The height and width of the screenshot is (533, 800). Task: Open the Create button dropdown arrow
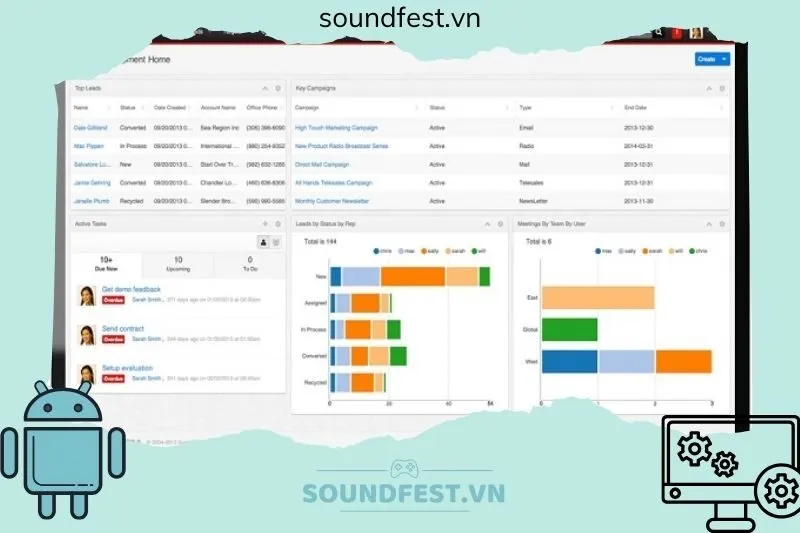click(x=724, y=59)
